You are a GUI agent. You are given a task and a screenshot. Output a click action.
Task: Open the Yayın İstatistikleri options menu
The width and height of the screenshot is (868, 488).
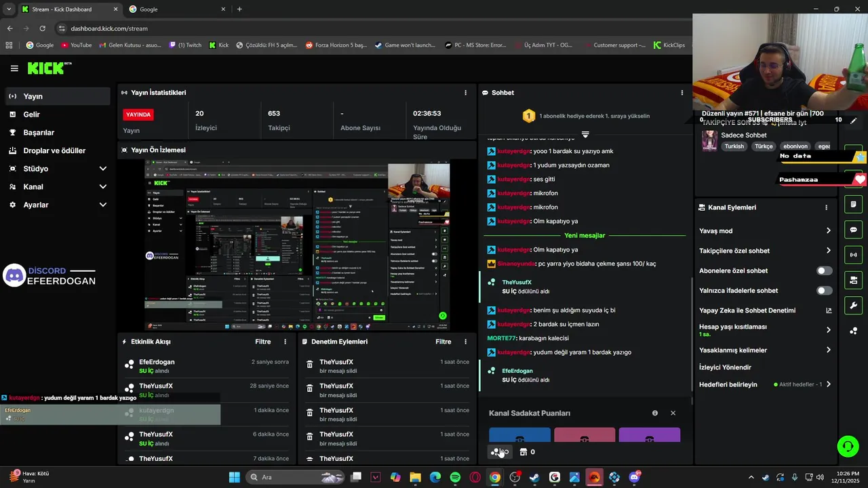(x=465, y=93)
